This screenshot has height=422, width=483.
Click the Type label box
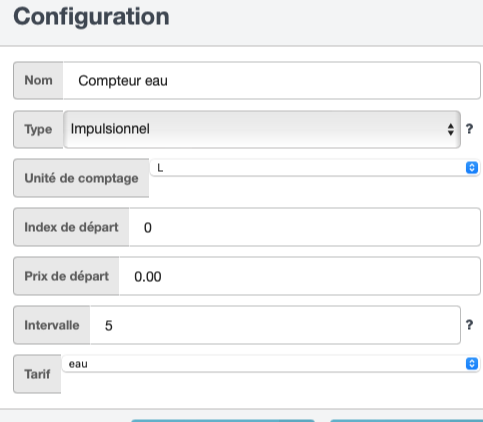[x=38, y=129]
